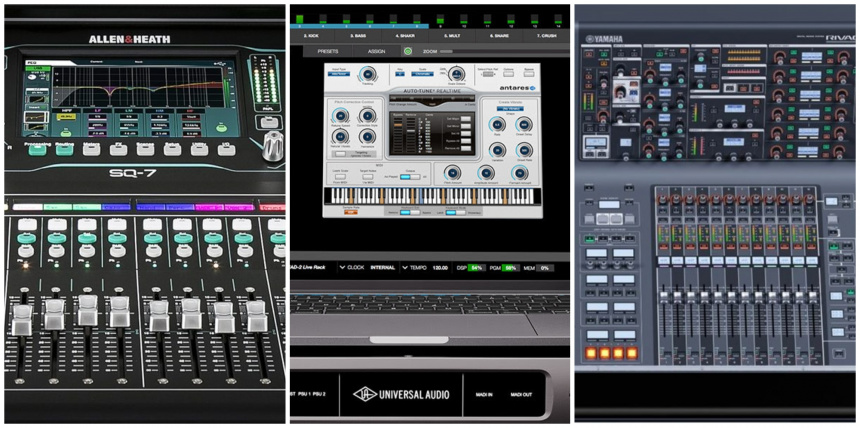Select the KICK channel tab

[x=313, y=36]
